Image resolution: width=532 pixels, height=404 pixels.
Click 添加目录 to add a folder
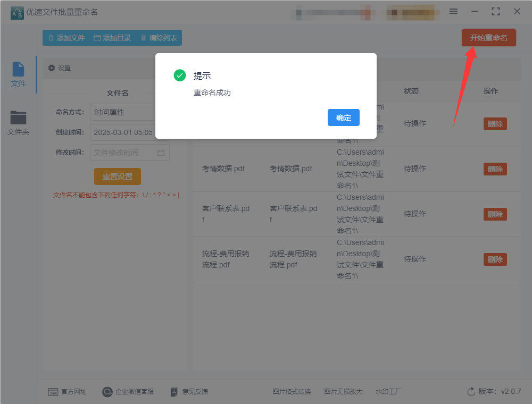(x=112, y=38)
